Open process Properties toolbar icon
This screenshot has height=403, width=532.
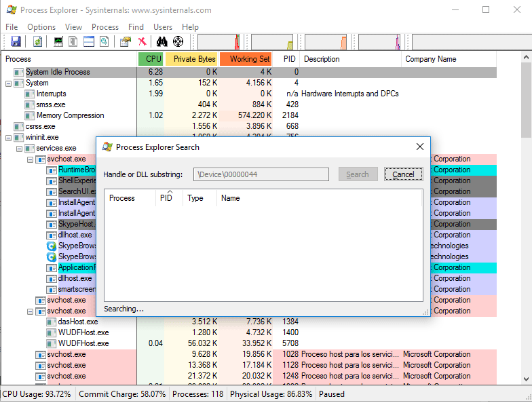(125, 42)
